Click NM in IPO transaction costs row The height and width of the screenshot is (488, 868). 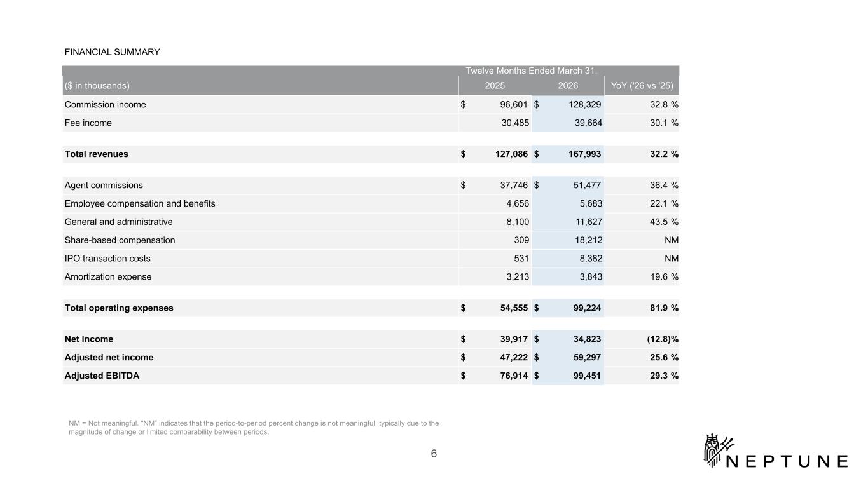670,259
